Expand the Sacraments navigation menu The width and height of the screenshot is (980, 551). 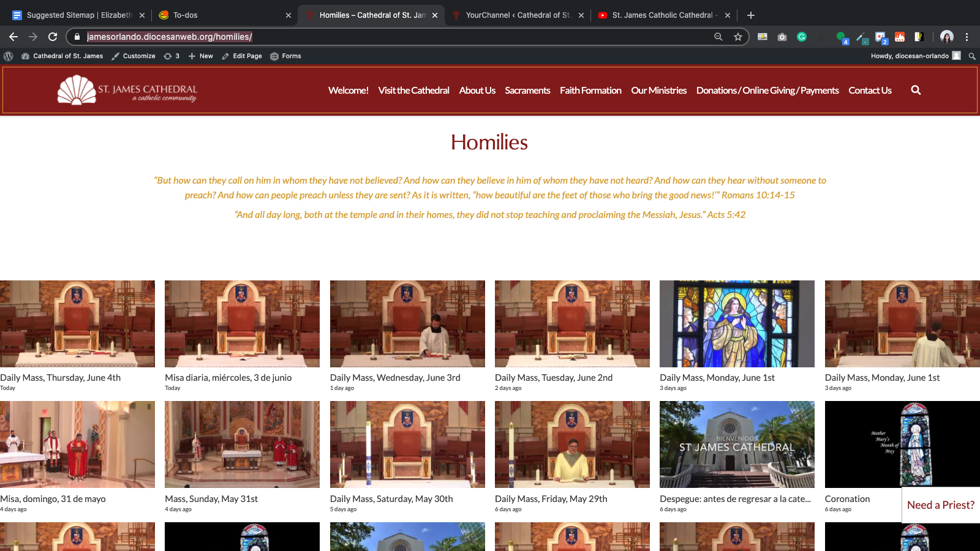tap(527, 91)
